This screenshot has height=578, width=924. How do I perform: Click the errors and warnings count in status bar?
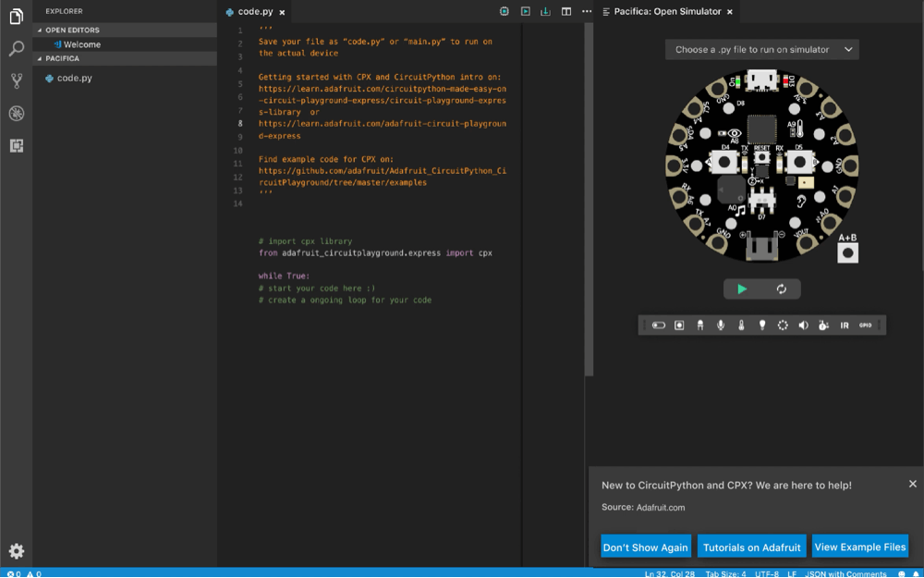click(24, 574)
